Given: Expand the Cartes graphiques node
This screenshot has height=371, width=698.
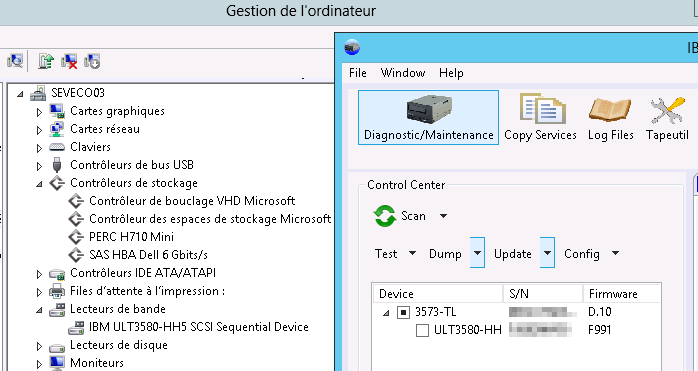Looking at the screenshot, I should point(39,112).
